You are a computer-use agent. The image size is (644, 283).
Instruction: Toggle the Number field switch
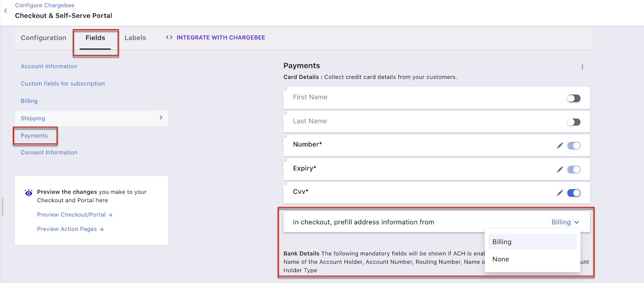coord(574,146)
